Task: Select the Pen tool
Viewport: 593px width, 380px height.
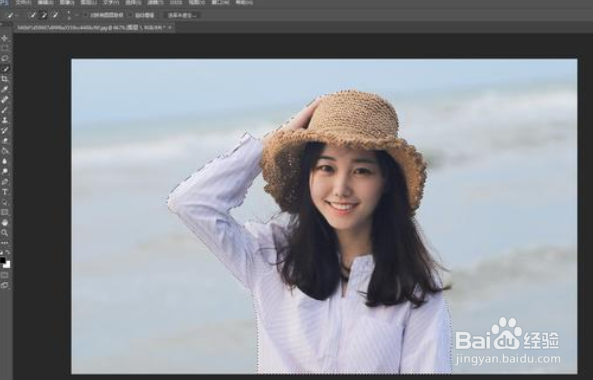Action: tap(5, 181)
